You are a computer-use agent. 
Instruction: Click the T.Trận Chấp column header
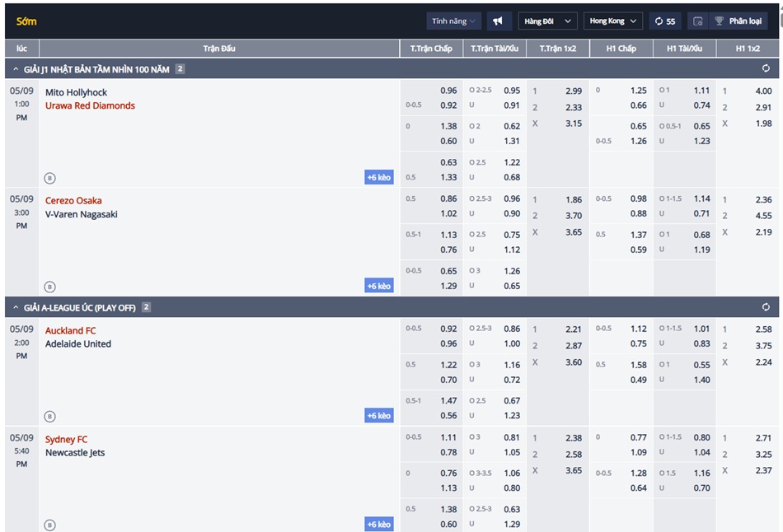[x=431, y=49]
